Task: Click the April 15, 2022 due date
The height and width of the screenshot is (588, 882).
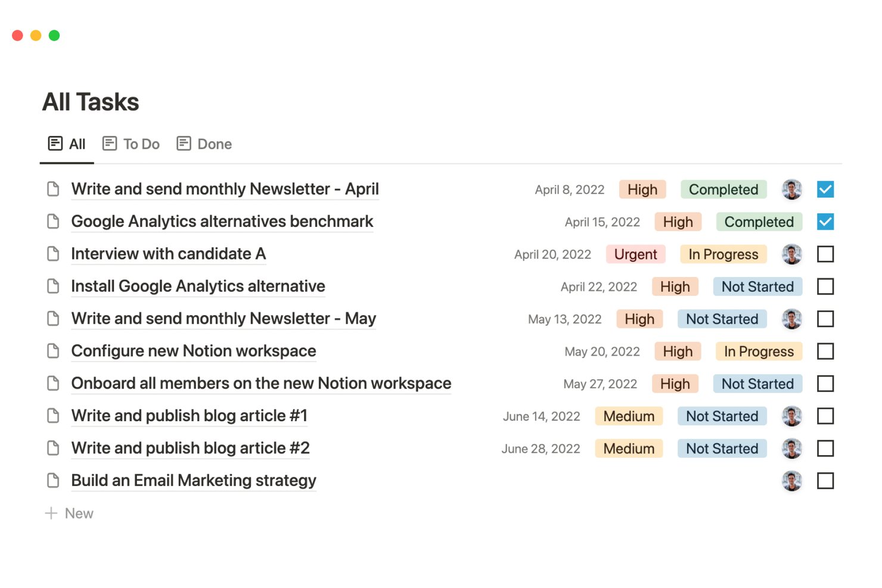Action: 603,222
